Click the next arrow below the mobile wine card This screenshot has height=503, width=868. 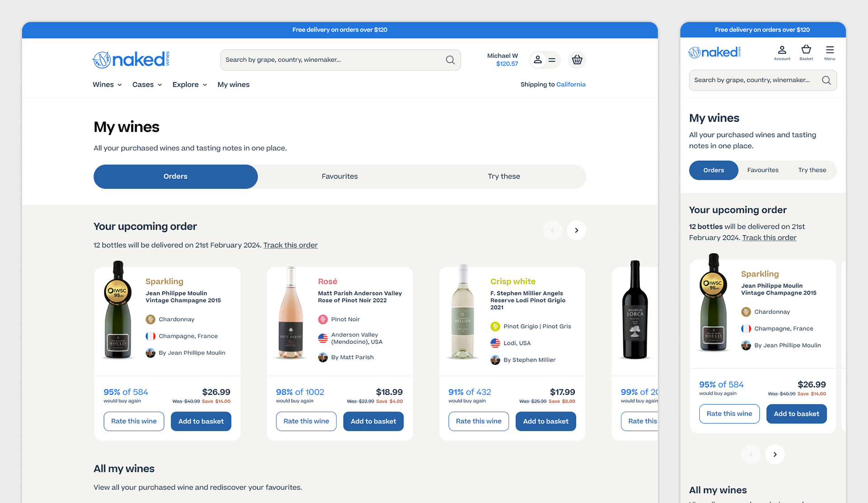[775, 454]
